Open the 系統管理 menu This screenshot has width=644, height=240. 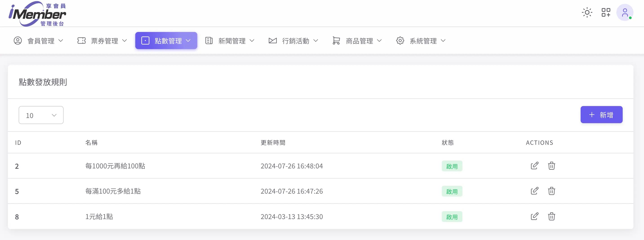[x=421, y=41]
